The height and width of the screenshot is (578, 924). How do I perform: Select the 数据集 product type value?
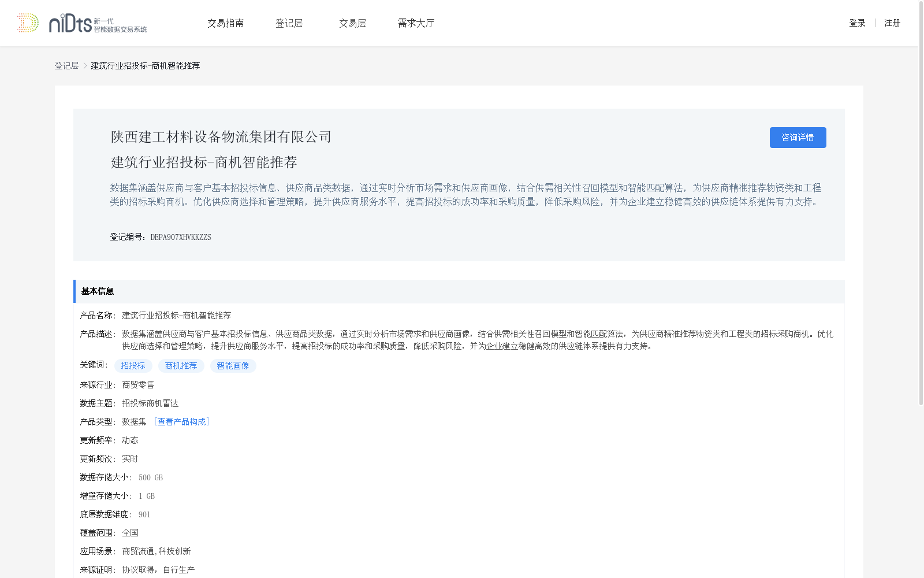[134, 422]
